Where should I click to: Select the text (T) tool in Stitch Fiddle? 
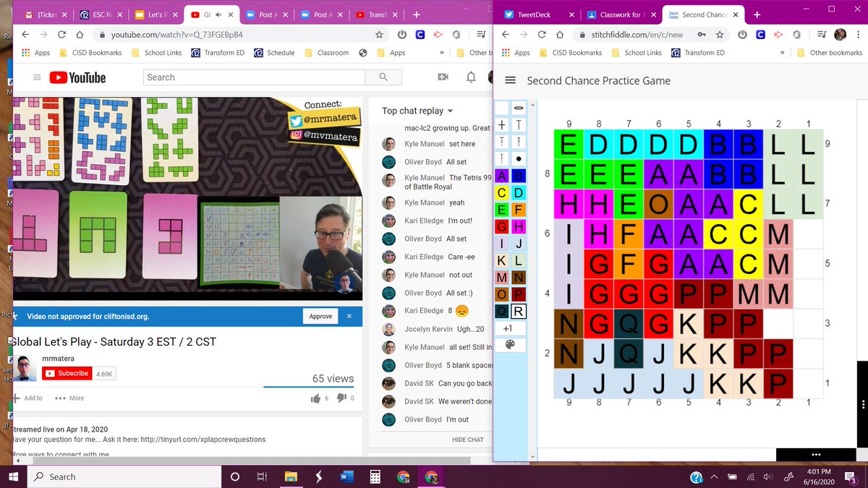coord(518,126)
